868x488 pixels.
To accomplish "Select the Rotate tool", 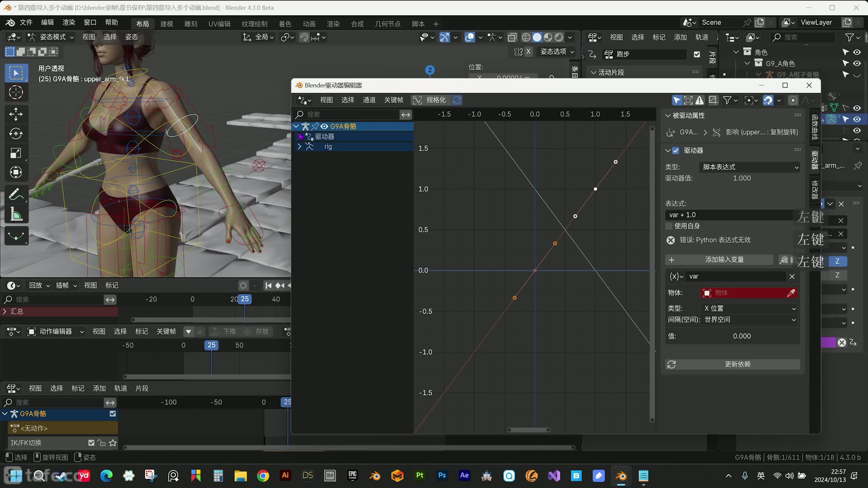I will click(x=16, y=134).
